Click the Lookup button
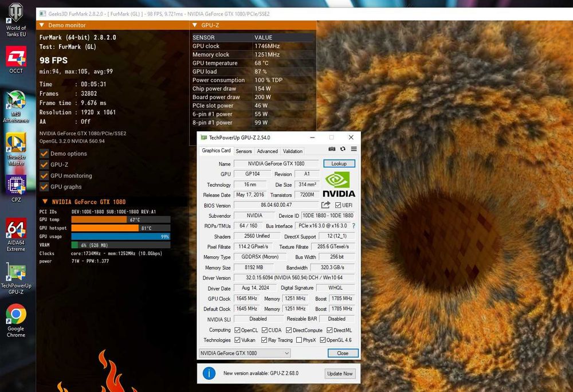This screenshot has height=392, width=573. pyautogui.click(x=339, y=164)
